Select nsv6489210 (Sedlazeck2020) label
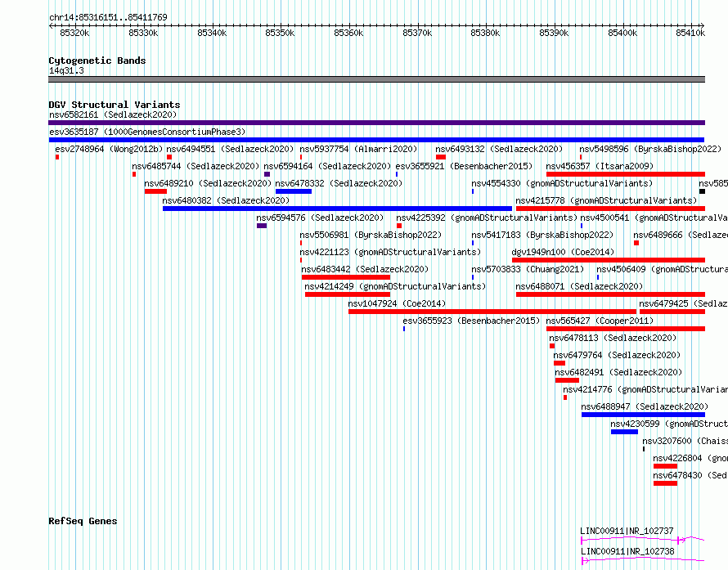Screen dimensions: 728x570 208,183
